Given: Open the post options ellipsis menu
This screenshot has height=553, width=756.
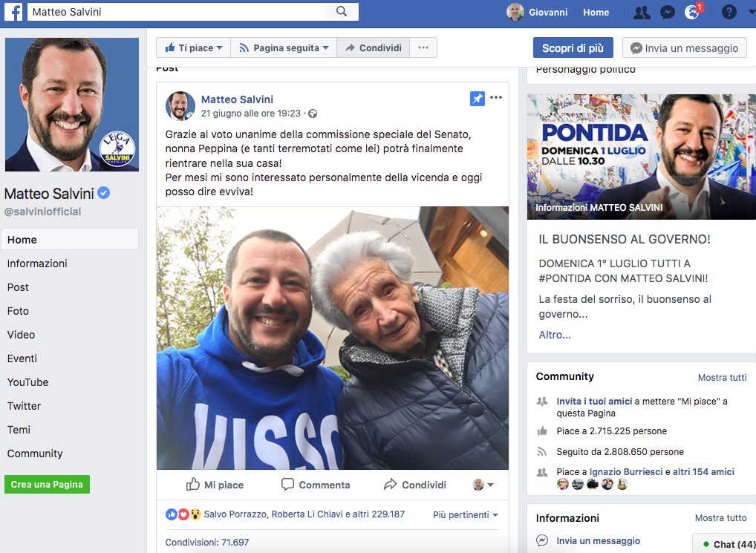Looking at the screenshot, I should (x=495, y=98).
